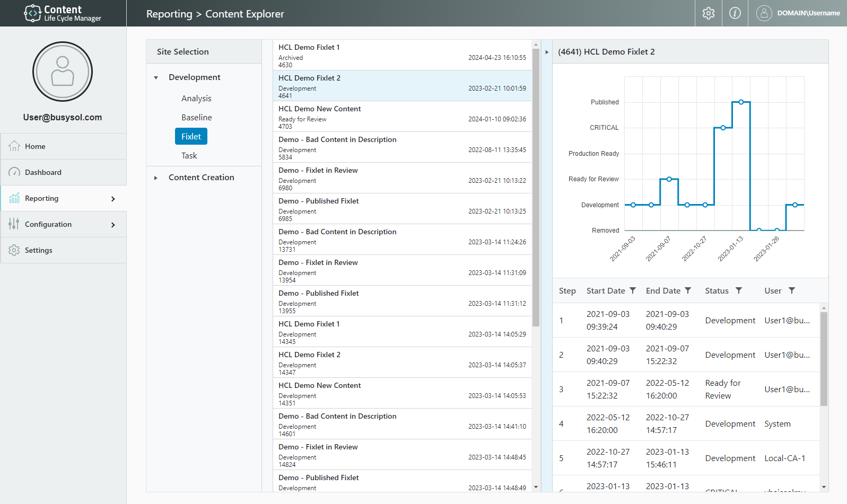Image resolution: width=847 pixels, height=504 pixels.
Task: Click the Reporting breadcrumb link
Action: tap(169, 14)
